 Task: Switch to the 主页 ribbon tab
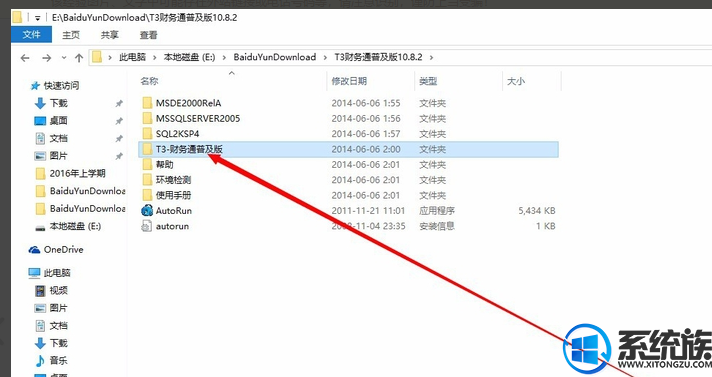(71, 35)
